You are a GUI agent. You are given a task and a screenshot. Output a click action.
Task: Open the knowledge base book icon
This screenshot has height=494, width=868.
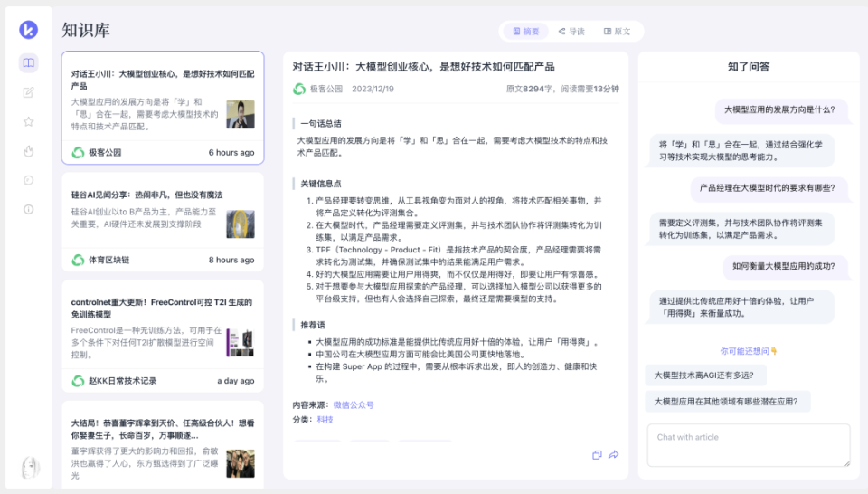(29, 63)
